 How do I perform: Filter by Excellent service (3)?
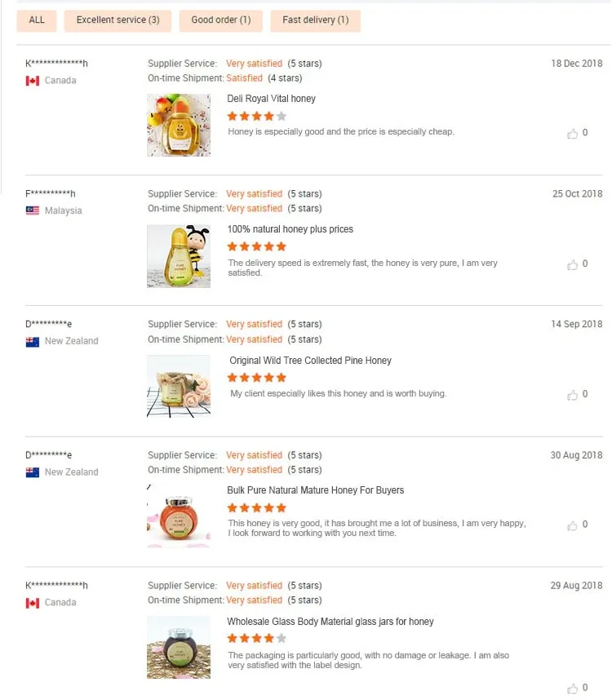(x=118, y=20)
